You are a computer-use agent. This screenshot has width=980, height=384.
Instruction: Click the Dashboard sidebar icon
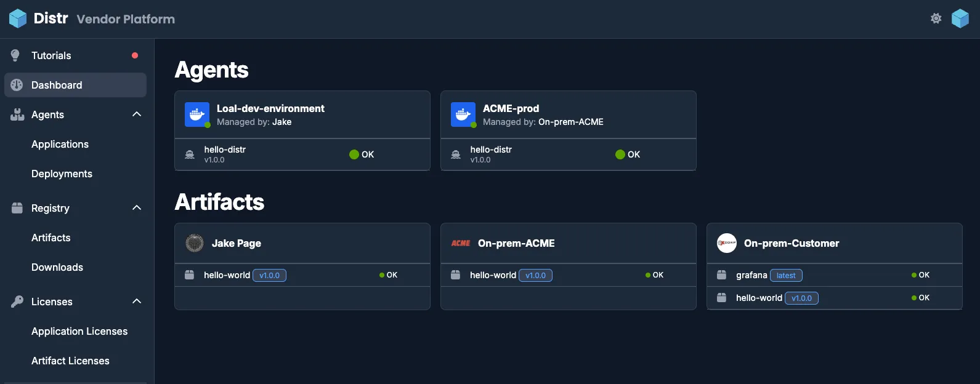point(16,85)
